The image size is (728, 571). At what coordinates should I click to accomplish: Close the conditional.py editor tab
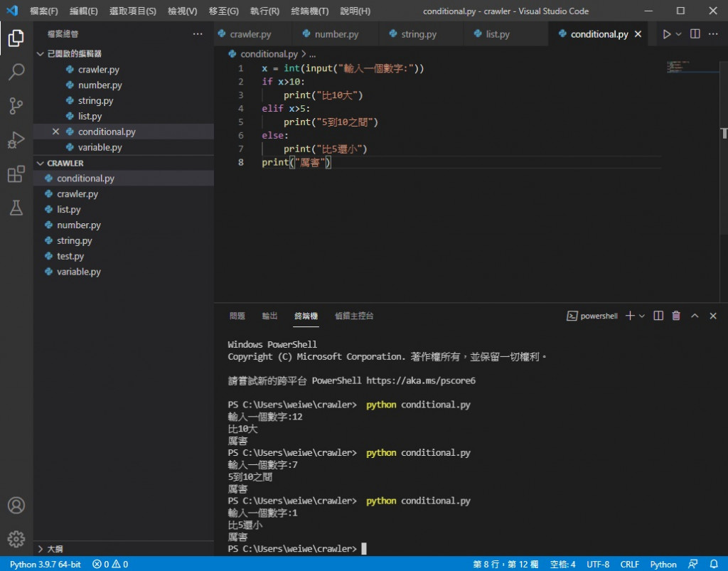[638, 34]
